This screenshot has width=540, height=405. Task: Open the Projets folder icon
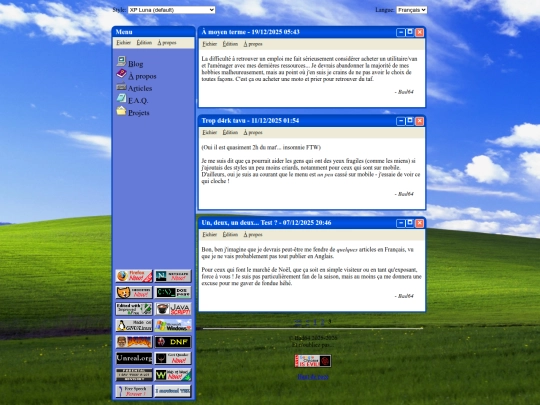click(x=121, y=111)
